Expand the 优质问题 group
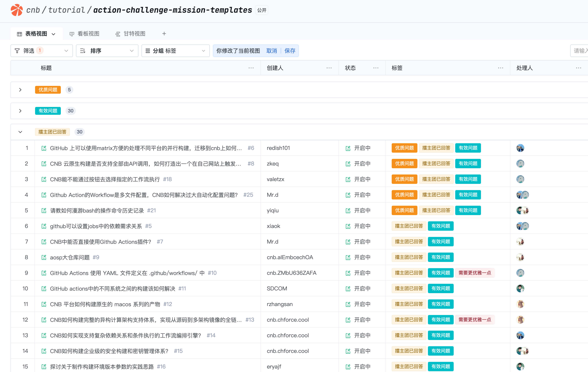The height and width of the screenshot is (372, 588). coord(20,90)
